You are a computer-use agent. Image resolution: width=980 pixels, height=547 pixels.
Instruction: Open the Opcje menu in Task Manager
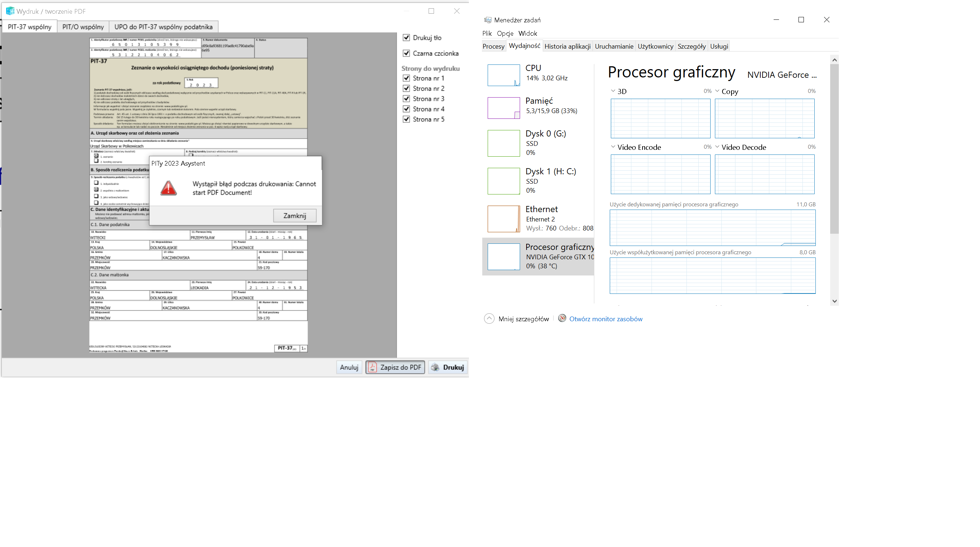tap(505, 33)
